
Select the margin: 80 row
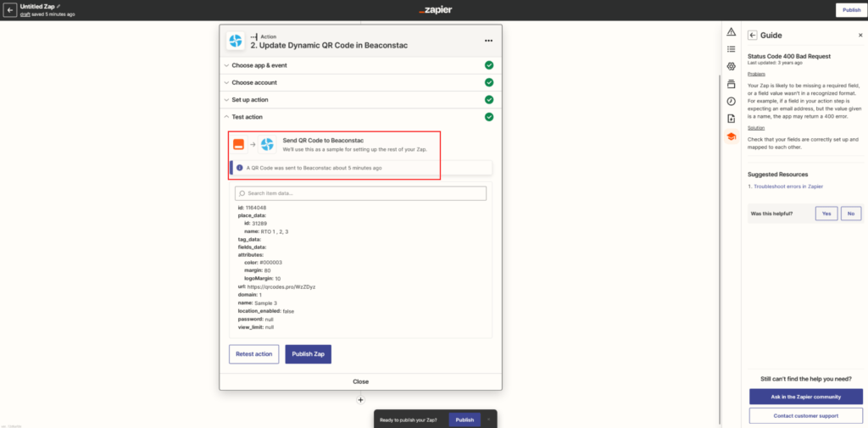coord(258,270)
